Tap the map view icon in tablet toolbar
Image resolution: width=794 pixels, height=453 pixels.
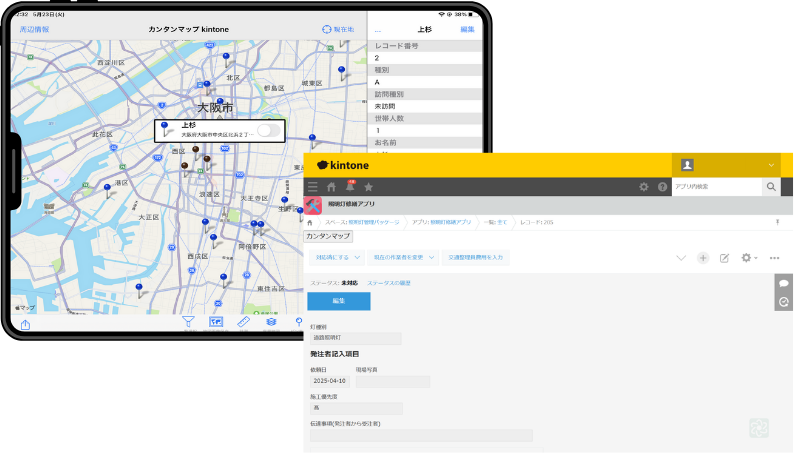pyautogui.click(x=216, y=322)
